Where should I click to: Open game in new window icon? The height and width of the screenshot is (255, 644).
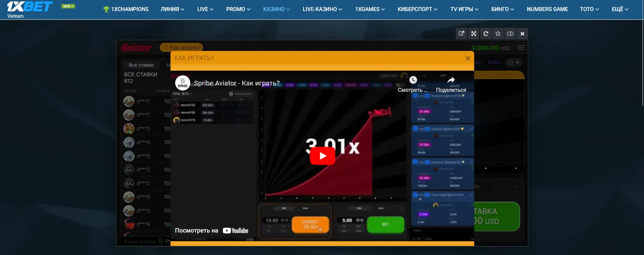click(461, 34)
